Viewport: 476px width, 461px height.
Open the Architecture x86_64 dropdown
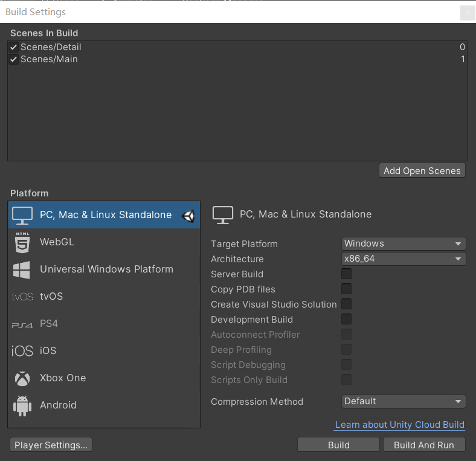[404, 259]
